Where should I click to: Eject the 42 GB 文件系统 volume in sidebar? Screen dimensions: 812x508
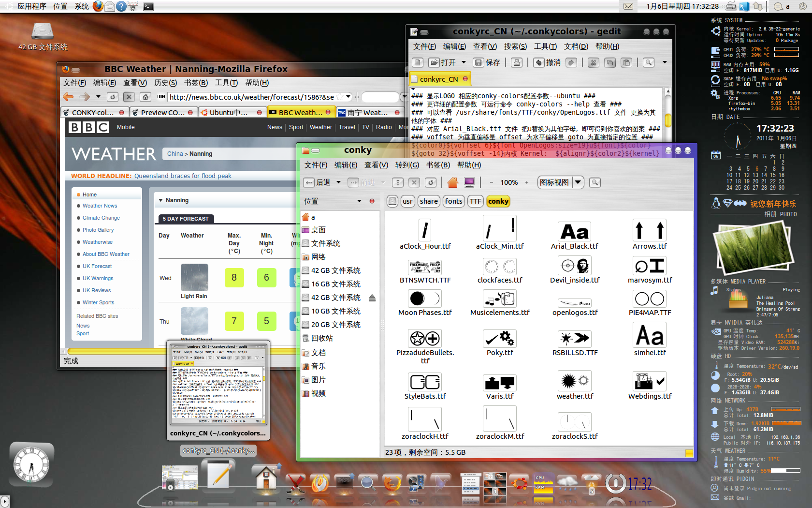coord(372,298)
